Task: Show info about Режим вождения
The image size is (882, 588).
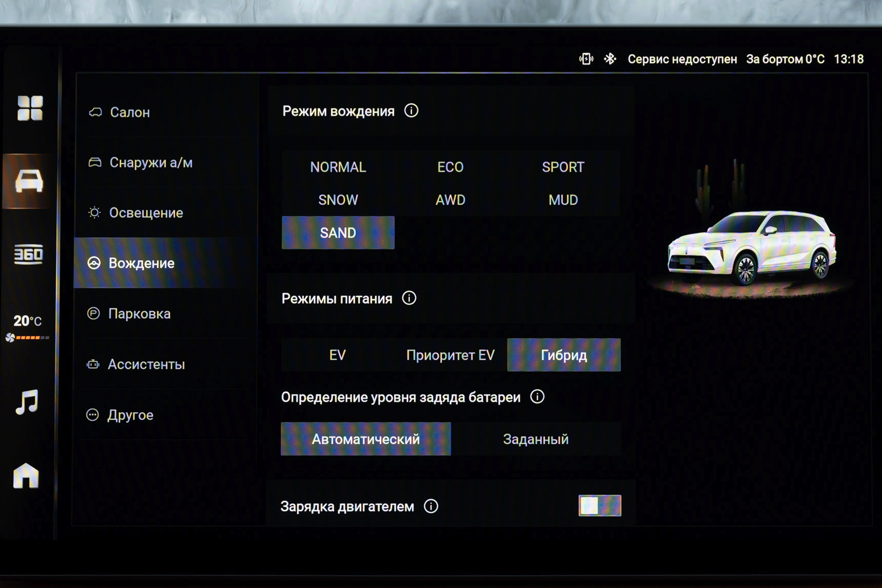Action: (411, 111)
